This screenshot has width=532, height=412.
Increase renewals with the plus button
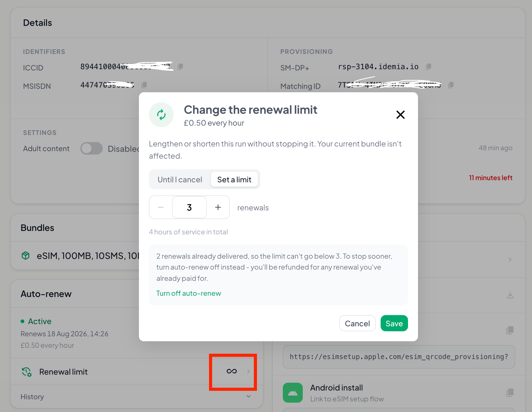[x=218, y=207]
